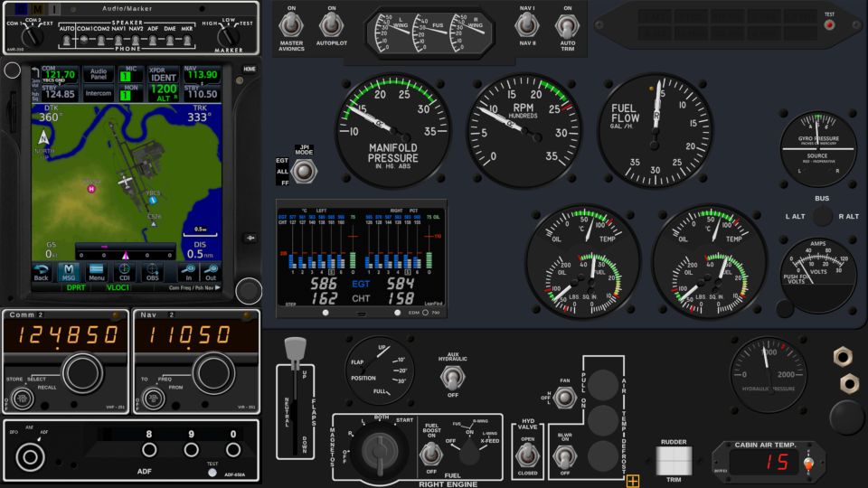The width and height of the screenshot is (868, 488).
Task: Toggle the AUTO speaker switch on audio panel
Action: 66,40
